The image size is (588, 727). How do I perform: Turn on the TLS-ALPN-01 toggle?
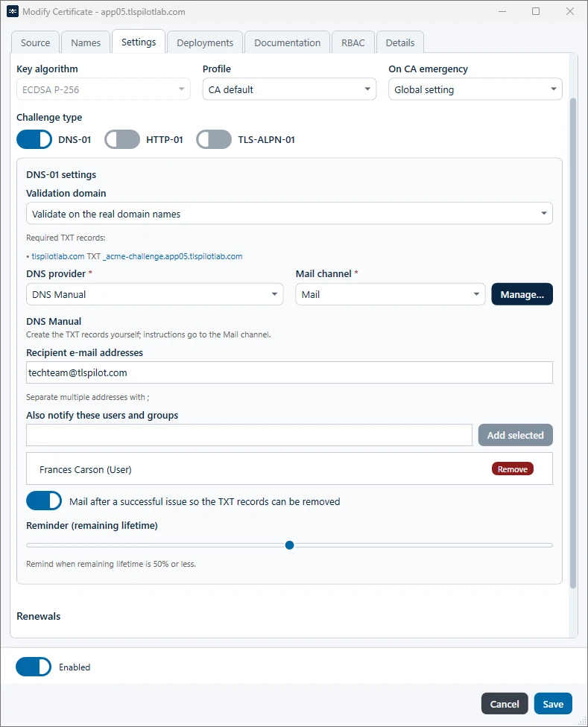click(214, 139)
